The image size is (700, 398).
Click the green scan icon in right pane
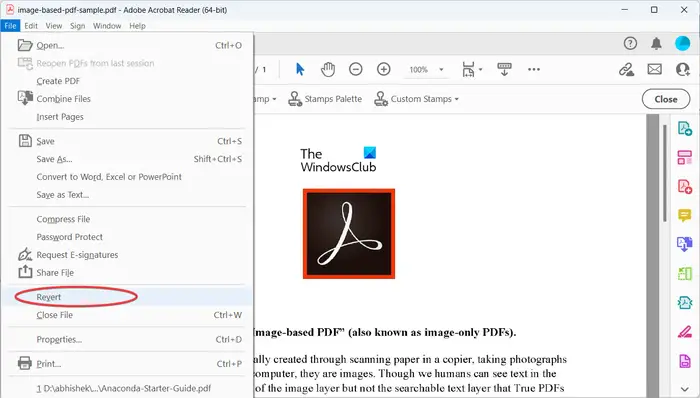tap(684, 273)
